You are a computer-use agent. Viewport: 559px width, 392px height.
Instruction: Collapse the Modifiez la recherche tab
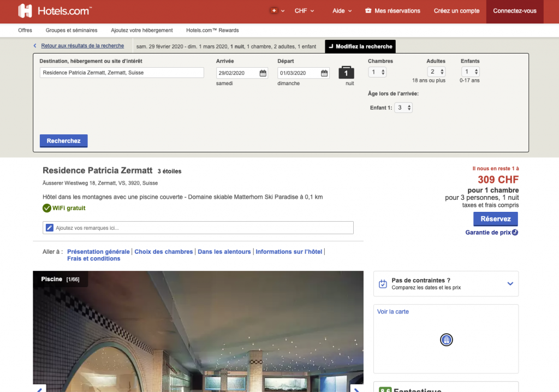[x=360, y=46]
